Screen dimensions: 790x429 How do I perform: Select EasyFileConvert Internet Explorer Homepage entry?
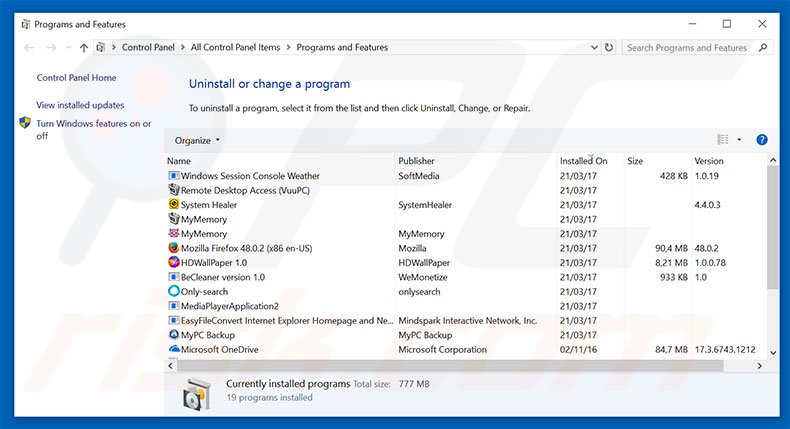click(x=287, y=321)
